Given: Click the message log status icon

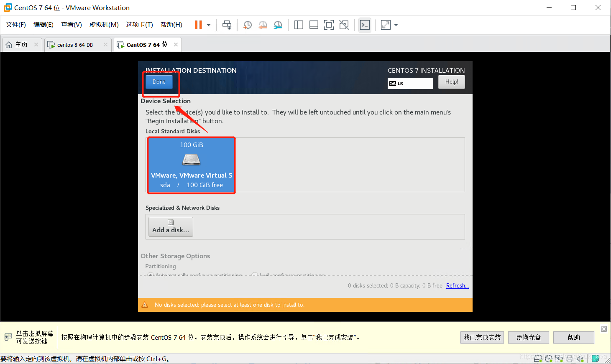Looking at the screenshot, I should click(x=596, y=359).
